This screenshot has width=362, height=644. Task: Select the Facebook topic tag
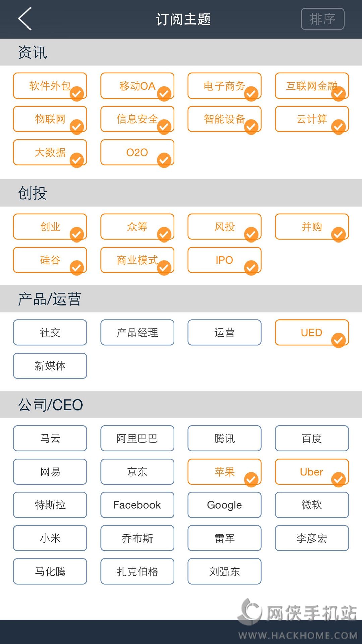coord(137,505)
